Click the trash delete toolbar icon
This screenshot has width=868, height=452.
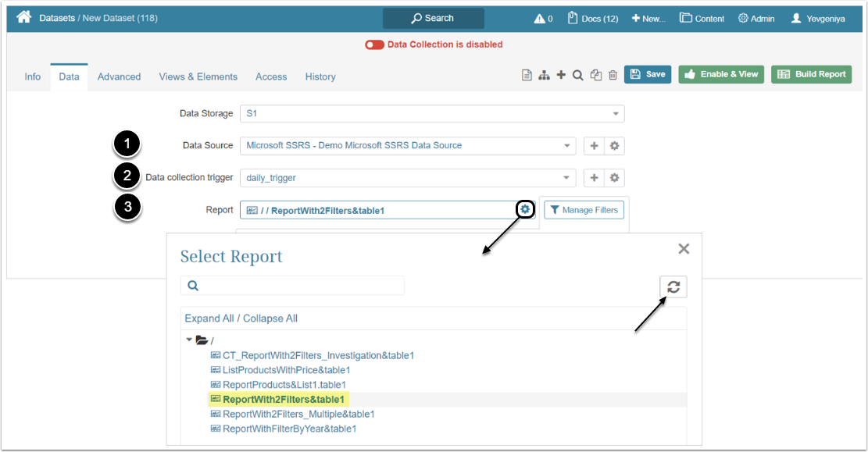pos(613,75)
